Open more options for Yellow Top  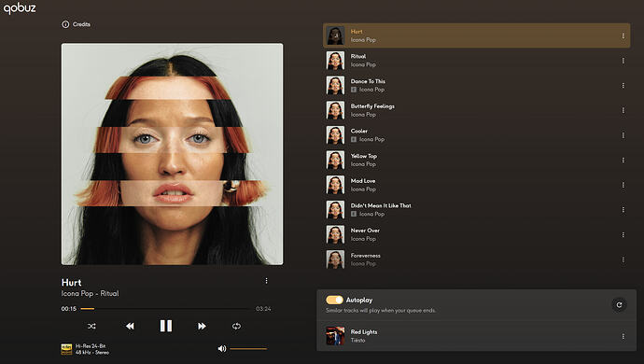[x=623, y=160]
